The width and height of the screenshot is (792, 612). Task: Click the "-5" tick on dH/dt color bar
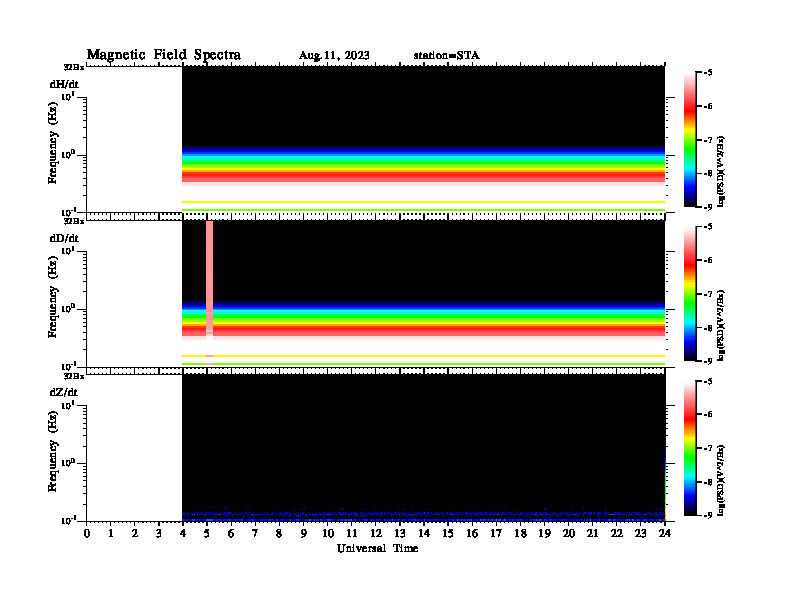708,73
